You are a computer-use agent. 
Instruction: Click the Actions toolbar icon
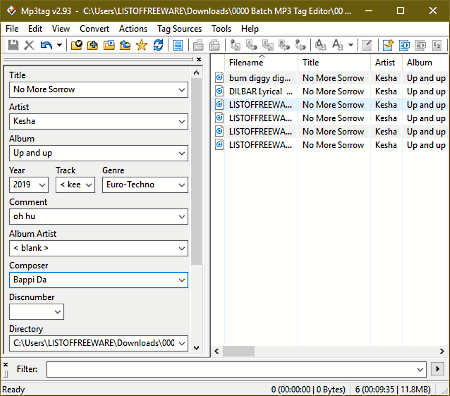click(x=320, y=45)
